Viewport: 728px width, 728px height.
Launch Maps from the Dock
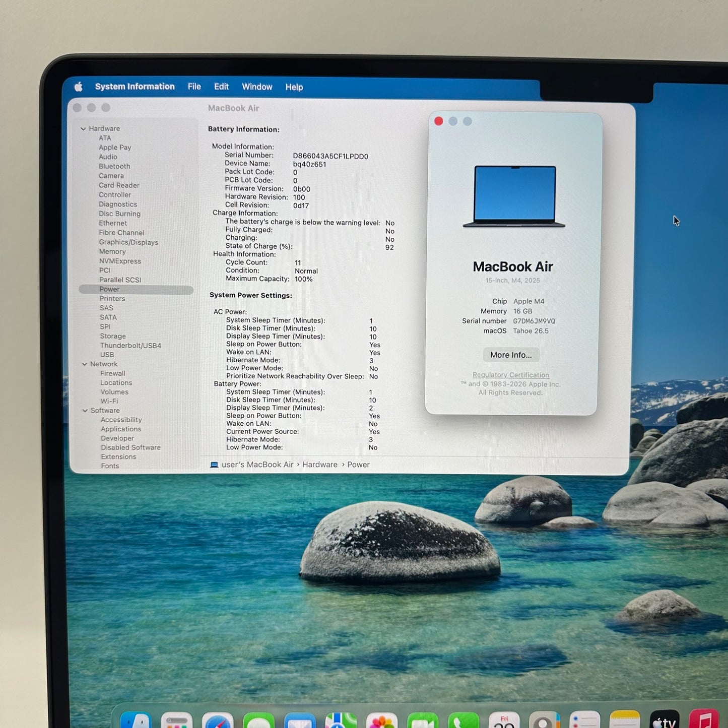(341, 721)
